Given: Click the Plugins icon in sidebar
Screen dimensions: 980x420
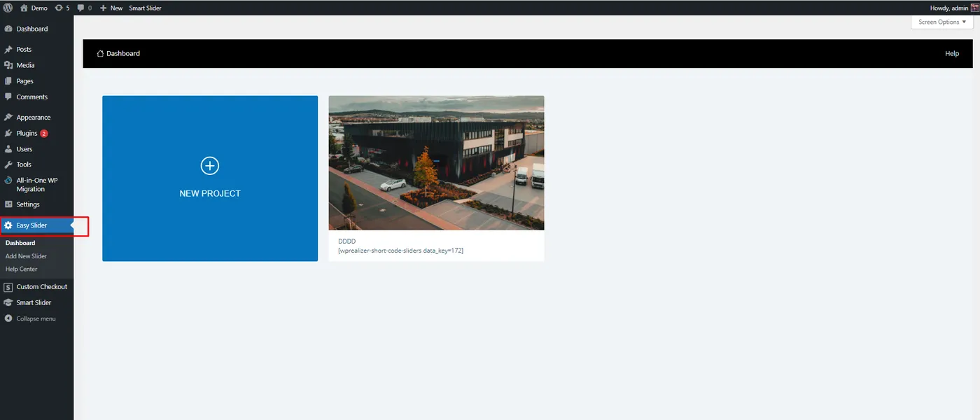Looking at the screenshot, I should click(x=8, y=133).
